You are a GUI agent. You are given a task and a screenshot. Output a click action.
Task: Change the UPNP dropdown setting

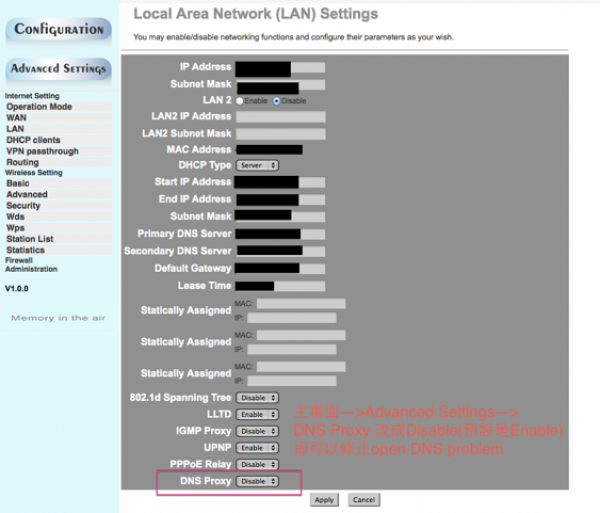(258, 448)
